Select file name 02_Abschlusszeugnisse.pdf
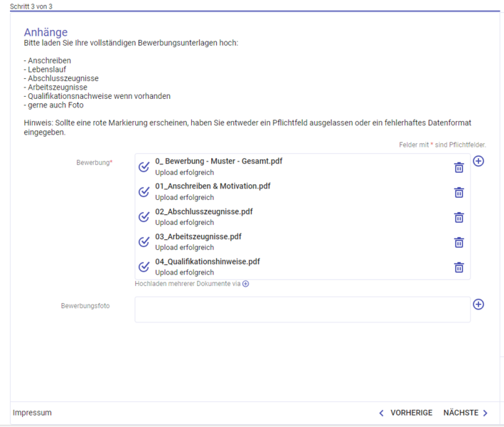This screenshot has height=427, width=504. point(204,212)
